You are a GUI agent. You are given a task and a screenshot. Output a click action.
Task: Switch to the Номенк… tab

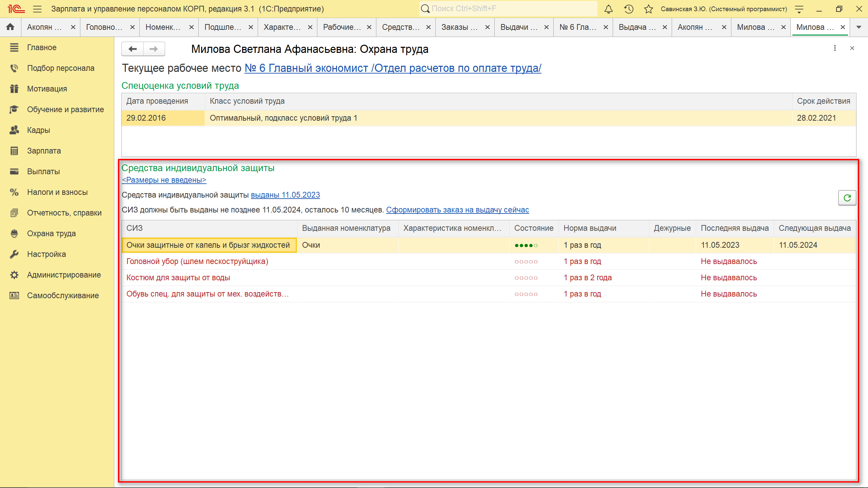pyautogui.click(x=163, y=27)
